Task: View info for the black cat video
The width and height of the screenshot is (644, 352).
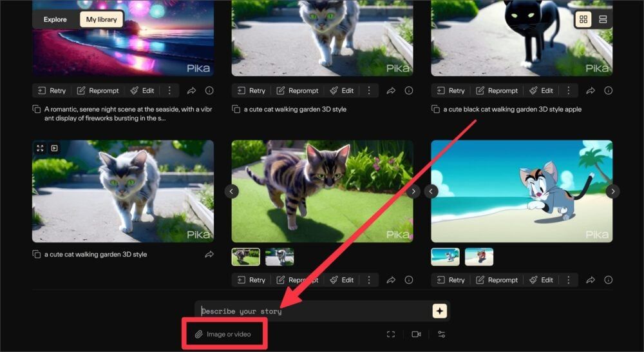Action: [x=608, y=91]
